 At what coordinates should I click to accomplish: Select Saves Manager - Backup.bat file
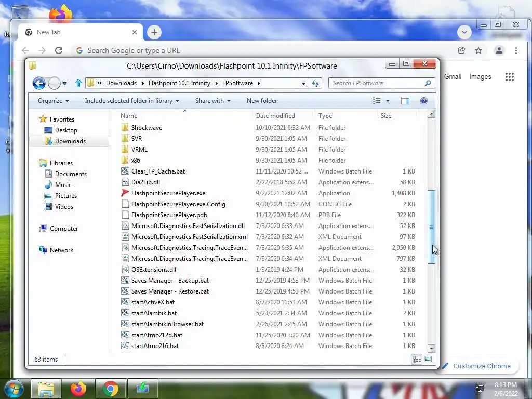pos(170,281)
